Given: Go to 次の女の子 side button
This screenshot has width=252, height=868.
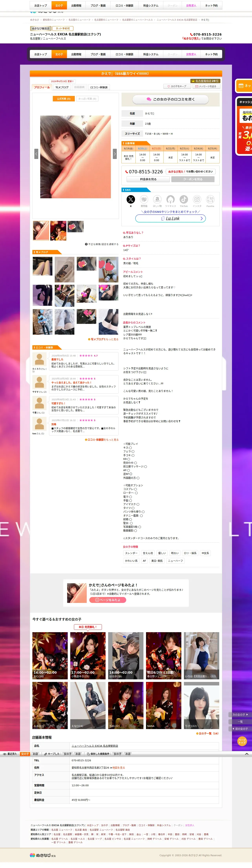Looking at the screenshot, I should (240, 714).
